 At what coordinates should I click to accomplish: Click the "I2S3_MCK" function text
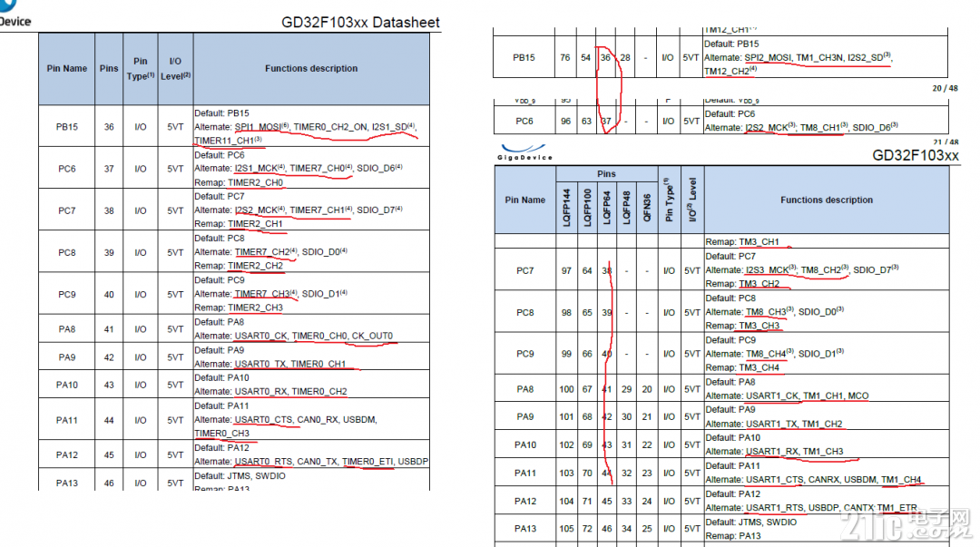767,270
